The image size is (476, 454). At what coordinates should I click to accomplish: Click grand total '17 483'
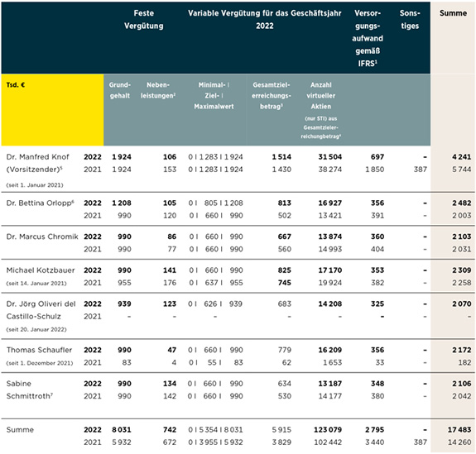tap(459, 430)
